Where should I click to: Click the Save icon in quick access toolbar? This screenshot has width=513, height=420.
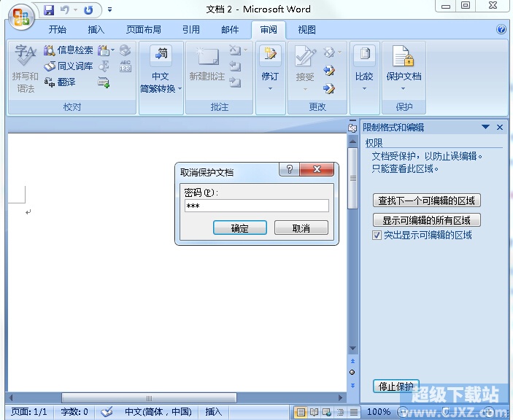49,10
